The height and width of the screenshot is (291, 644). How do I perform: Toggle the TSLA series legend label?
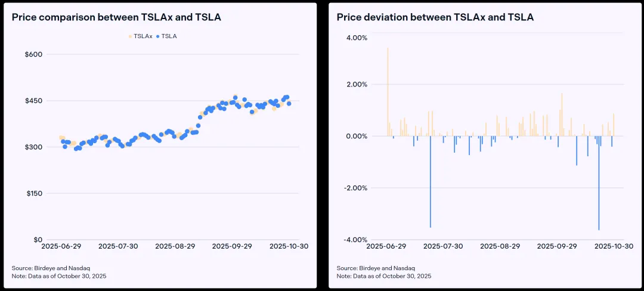(169, 36)
